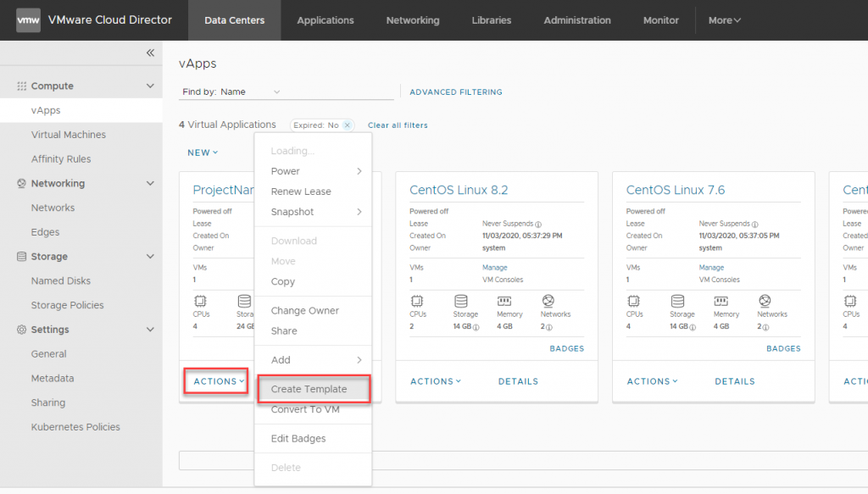Click the Compute grid icon
The image size is (868, 494).
(x=21, y=86)
